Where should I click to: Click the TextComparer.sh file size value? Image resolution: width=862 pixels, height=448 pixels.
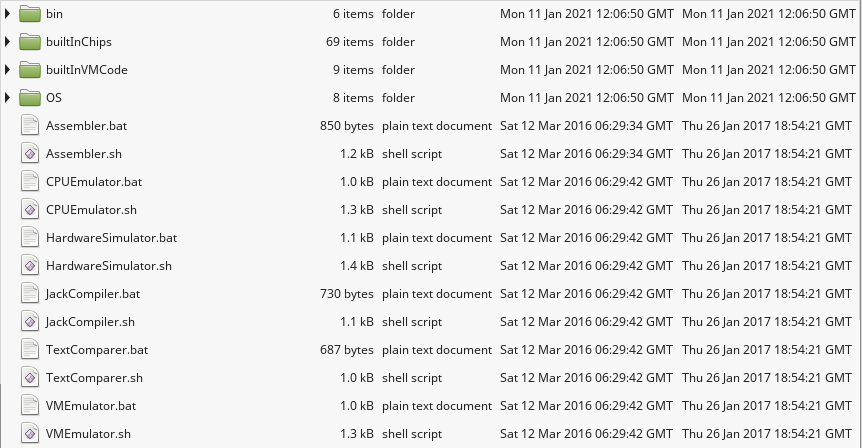(x=357, y=378)
